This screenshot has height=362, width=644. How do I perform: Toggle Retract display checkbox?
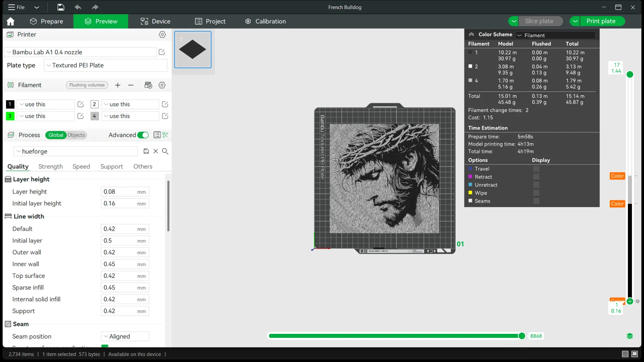point(536,177)
